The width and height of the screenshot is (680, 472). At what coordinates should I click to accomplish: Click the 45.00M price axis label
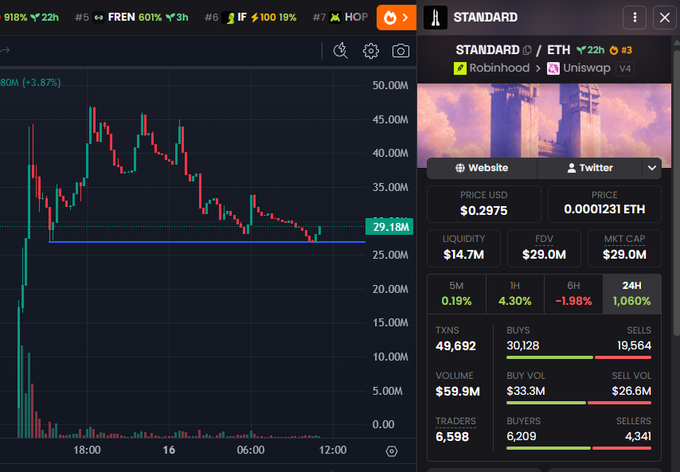[390, 119]
